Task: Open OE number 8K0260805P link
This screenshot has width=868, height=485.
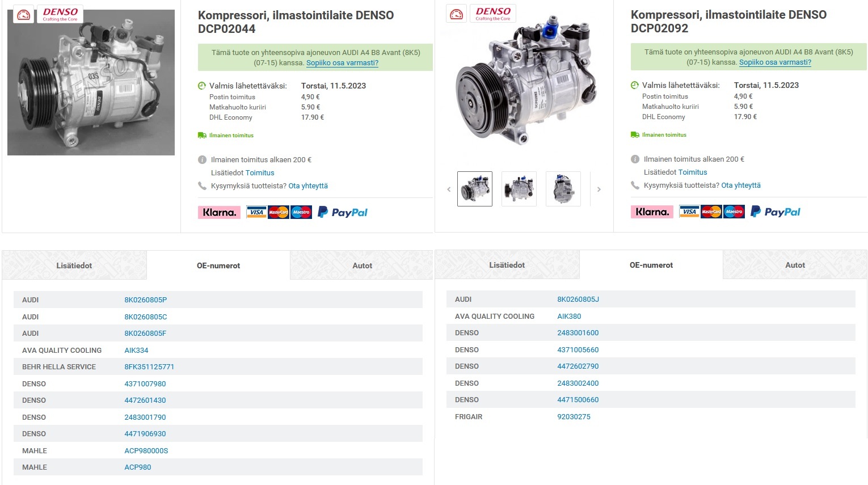Action: pos(146,300)
